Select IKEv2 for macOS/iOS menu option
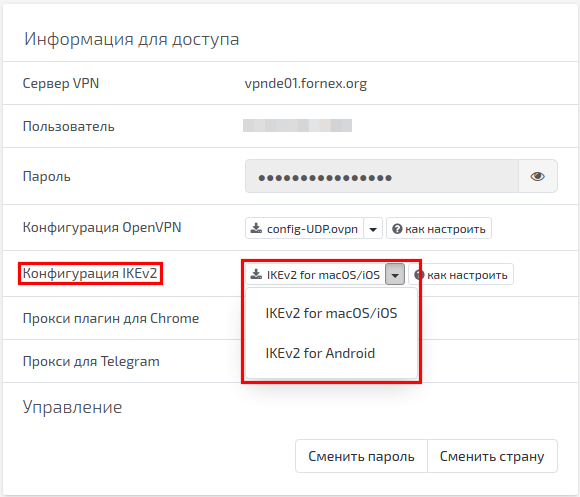This screenshot has width=580, height=497. pyautogui.click(x=331, y=313)
